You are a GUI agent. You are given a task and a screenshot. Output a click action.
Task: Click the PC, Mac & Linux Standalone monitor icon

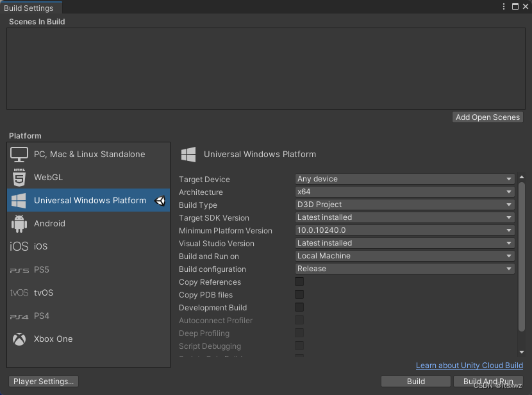(x=19, y=155)
